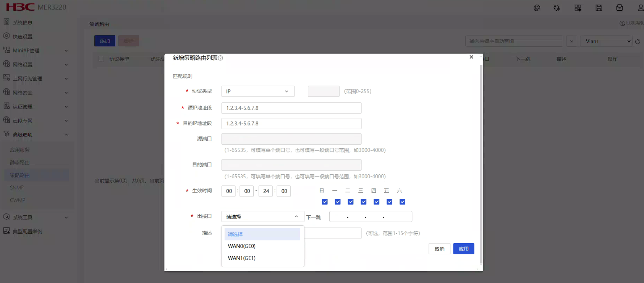Click the floppy disk save icon

click(x=599, y=8)
